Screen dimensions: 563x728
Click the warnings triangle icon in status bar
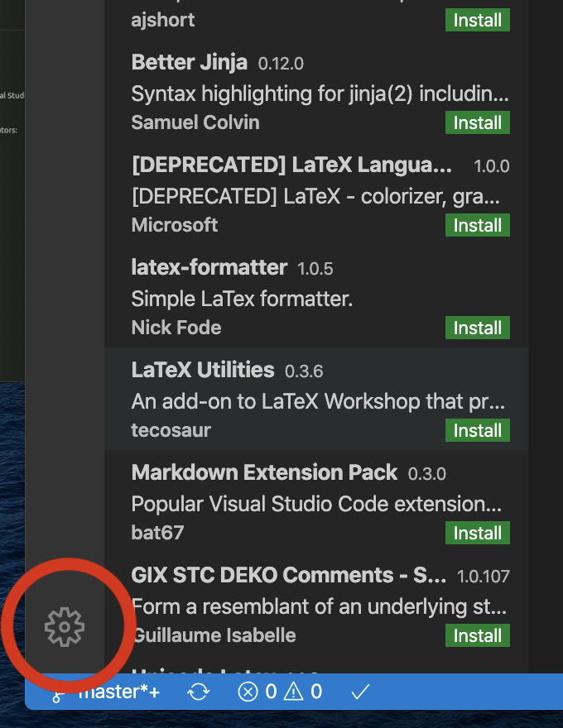296,692
